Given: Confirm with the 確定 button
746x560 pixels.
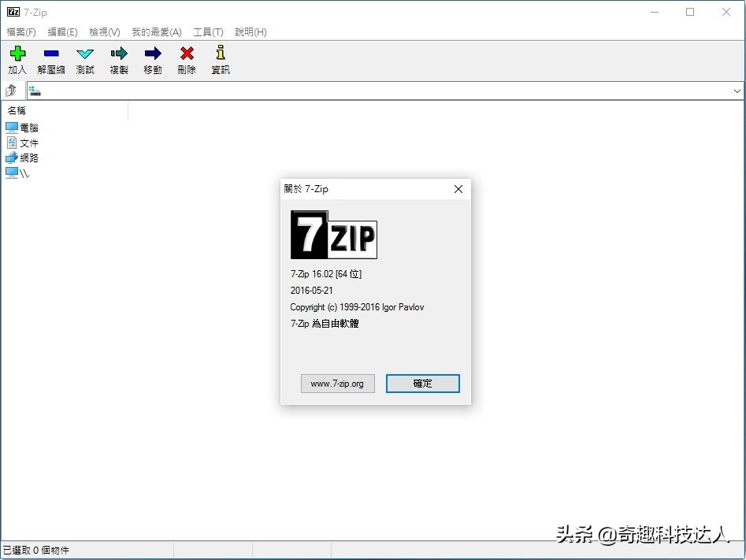Looking at the screenshot, I should 422,384.
